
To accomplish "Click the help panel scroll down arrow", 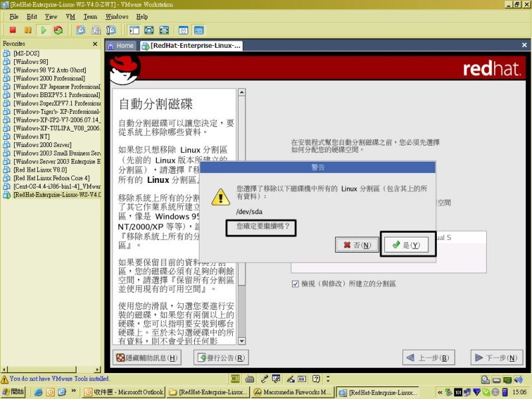I will 242,341.
